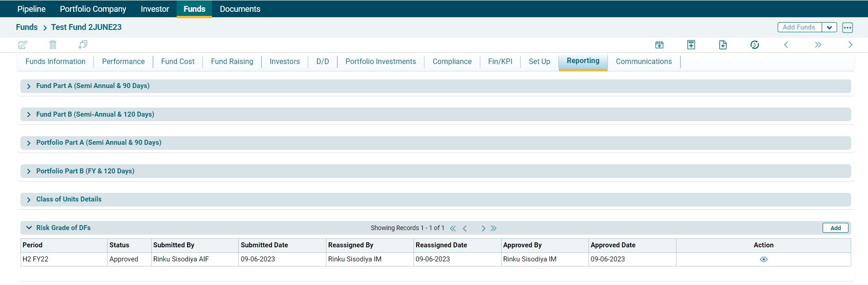868x285 pixels.
Task: Click the Funds breadcrumb link
Action: click(27, 27)
